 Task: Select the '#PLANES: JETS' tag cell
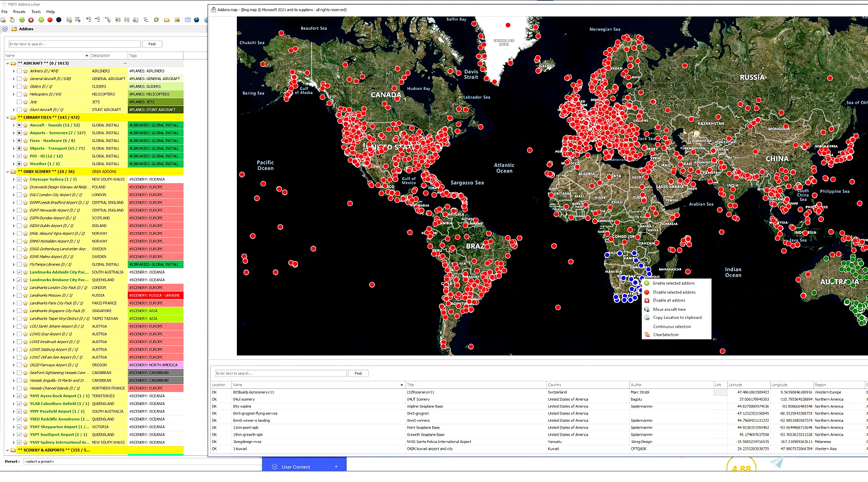tap(155, 102)
